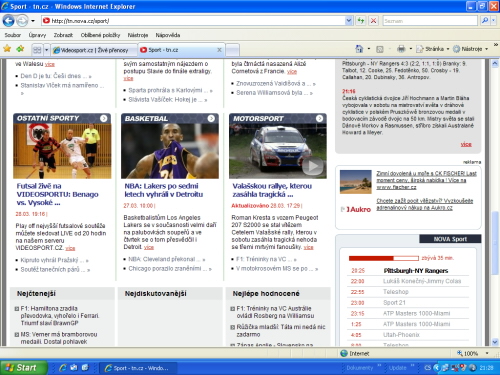This screenshot has height=375, width=500.
Task: Switch to the Videosport.cz tab
Action: coord(93,50)
